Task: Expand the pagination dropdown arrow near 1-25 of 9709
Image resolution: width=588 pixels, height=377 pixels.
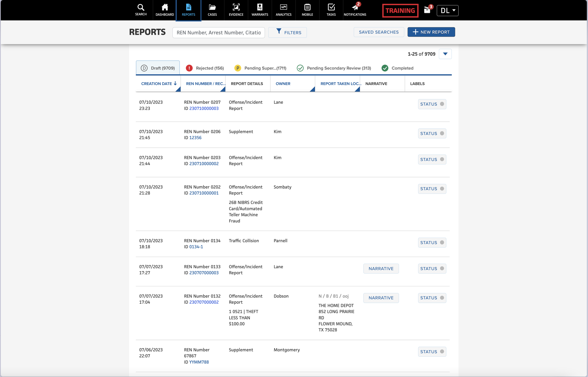Action: coord(445,54)
